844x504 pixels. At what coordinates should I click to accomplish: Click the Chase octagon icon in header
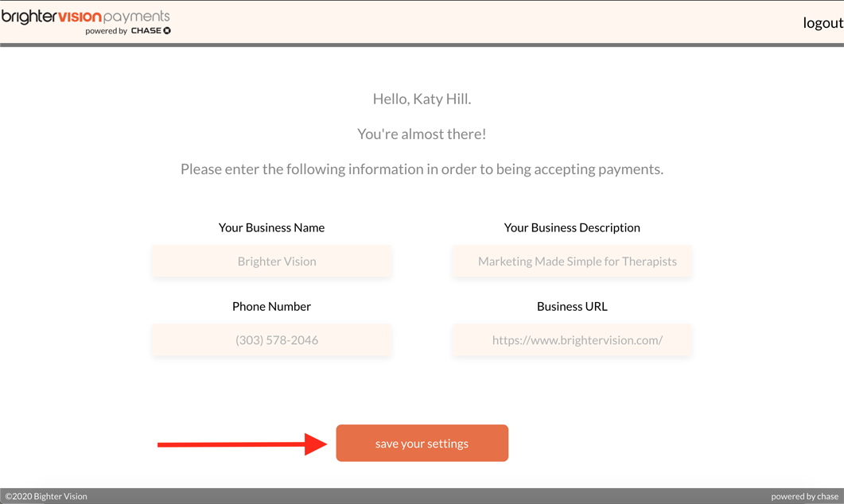click(x=167, y=31)
